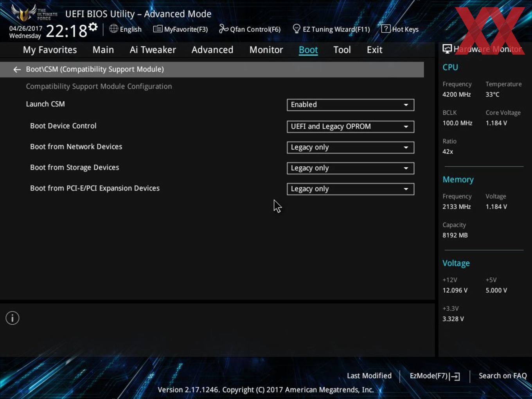This screenshot has width=532, height=399.
Task: Click the +5V value 5.000 V
Action: (x=496, y=290)
